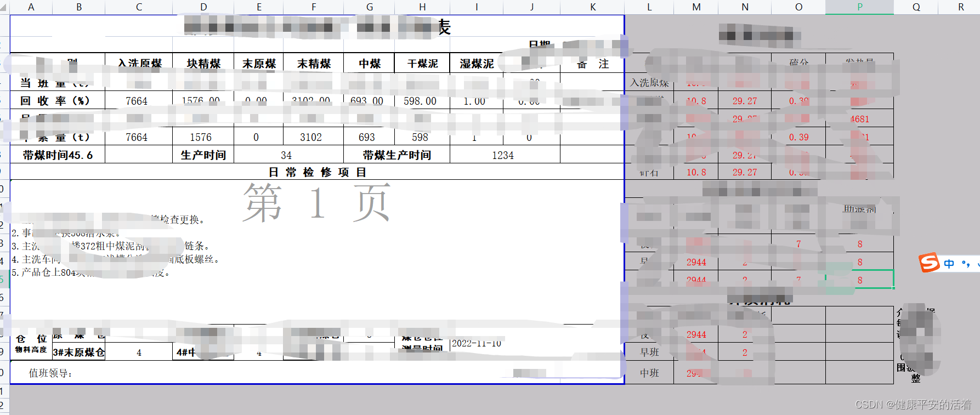Select column A header
Image resolution: width=980 pixels, height=415 pixels.
coord(31,7)
